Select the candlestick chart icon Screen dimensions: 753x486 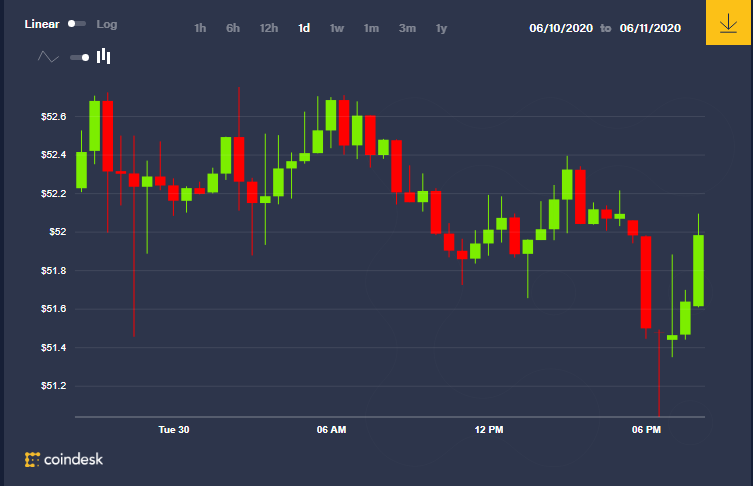(x=104, y=56)
